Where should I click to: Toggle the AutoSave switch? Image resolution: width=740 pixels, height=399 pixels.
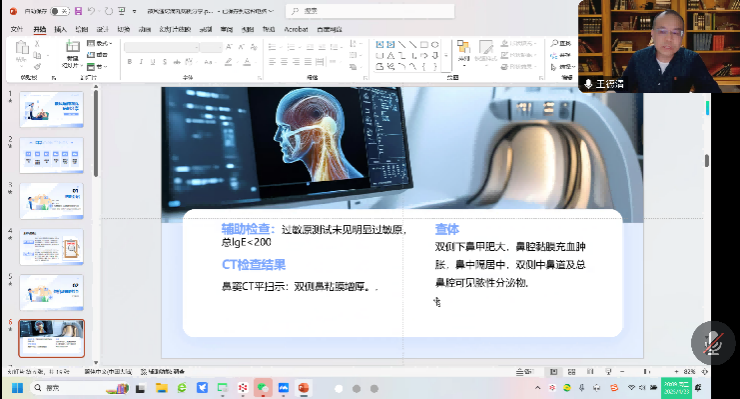(59, 11)
